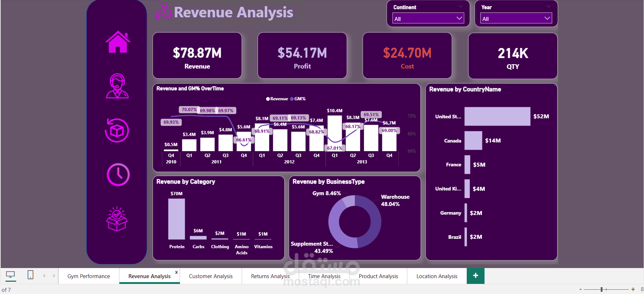
Task: Open the Continent All dropdown
Action: (428, 18)
